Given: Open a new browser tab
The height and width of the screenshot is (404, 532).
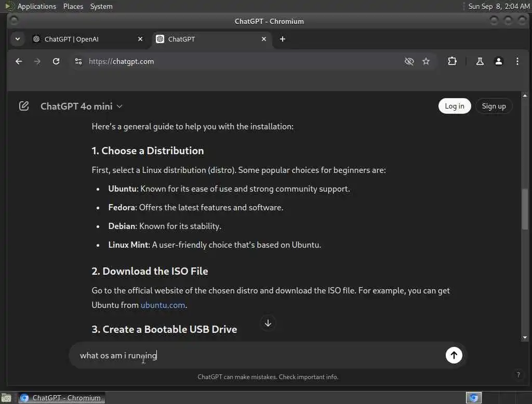Looking at the screenshot, I should [x=282, y=39].
